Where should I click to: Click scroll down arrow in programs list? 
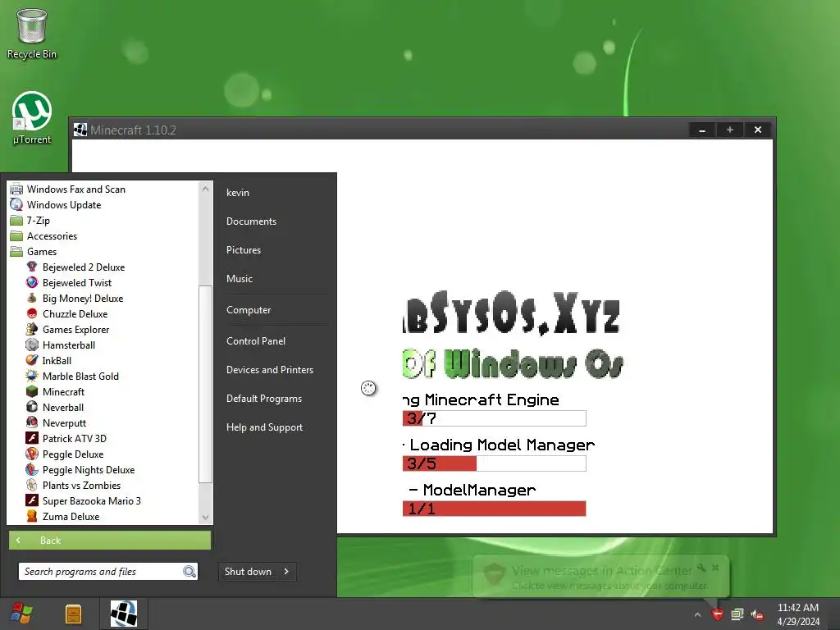click(205, 518)
